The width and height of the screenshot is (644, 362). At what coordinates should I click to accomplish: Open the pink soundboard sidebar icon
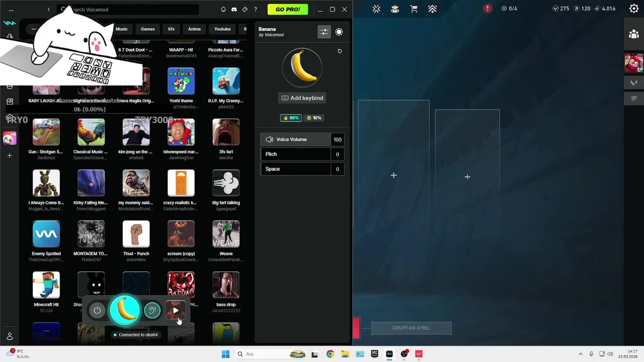coord(10,138)
